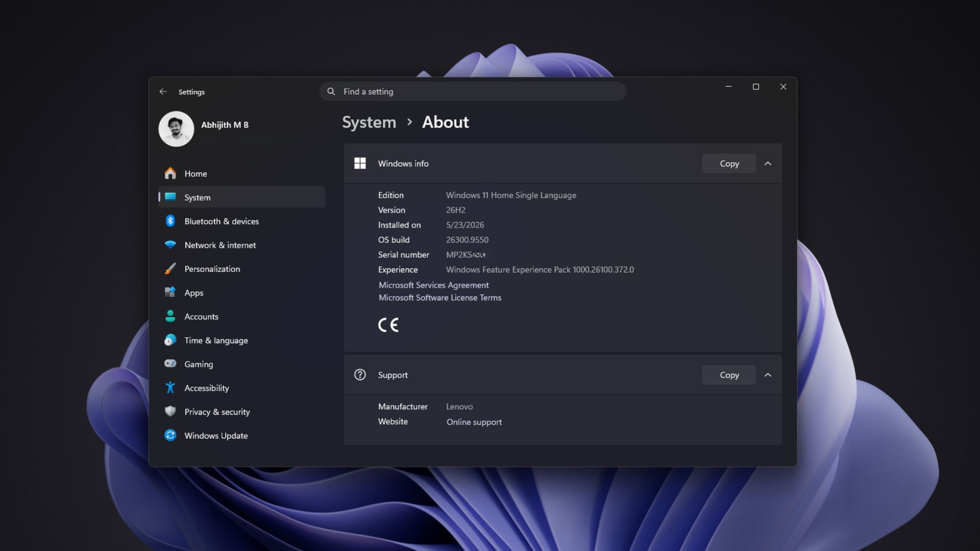Open Microsoft Services Agreement link

tap(433, 285)
